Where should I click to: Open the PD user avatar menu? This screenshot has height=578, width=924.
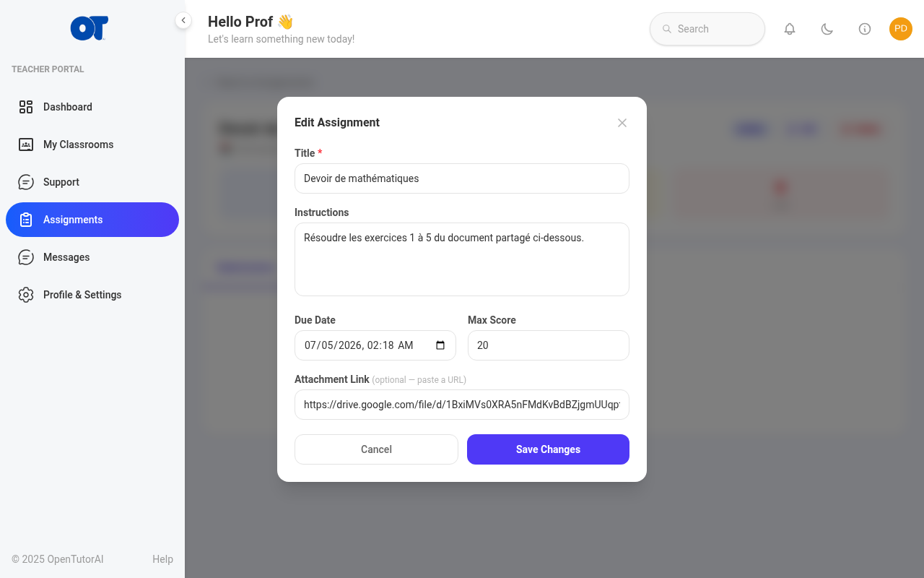pos(901,29)
